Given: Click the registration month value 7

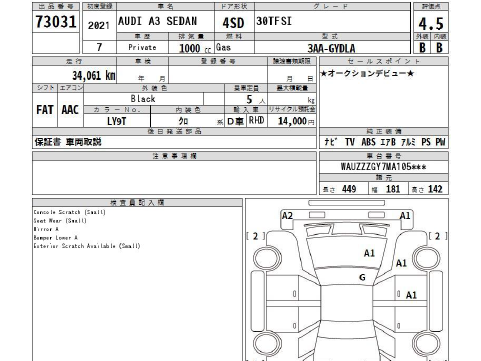Looking at the screenshot, I should (x=99, y=47).
